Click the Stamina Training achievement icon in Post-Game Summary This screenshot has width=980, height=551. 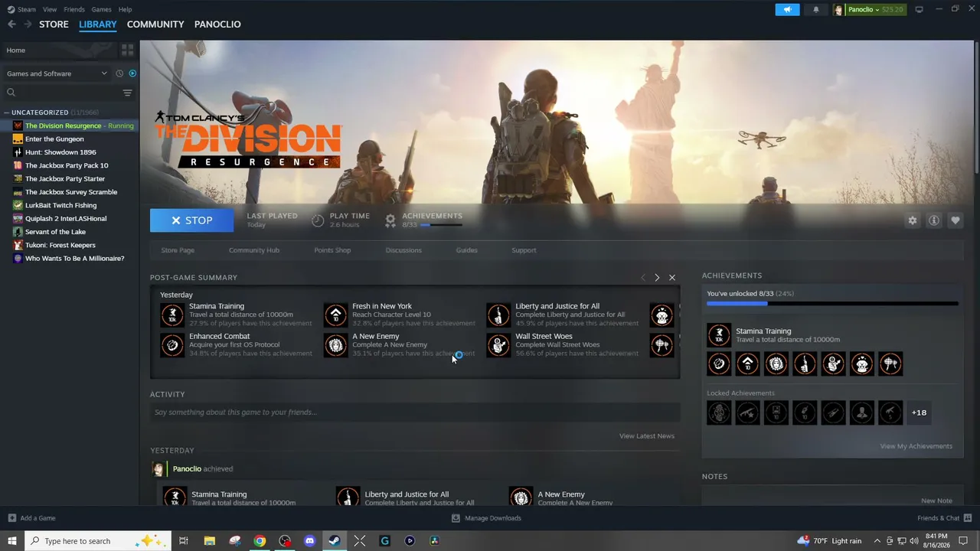click(172, 315)
